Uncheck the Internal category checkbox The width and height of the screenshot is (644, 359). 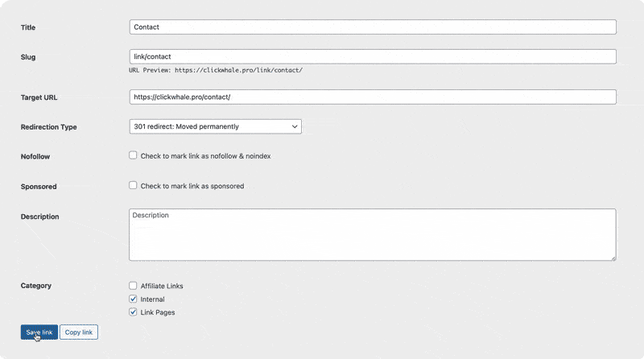pyautogui.click(x=133, y=299)
